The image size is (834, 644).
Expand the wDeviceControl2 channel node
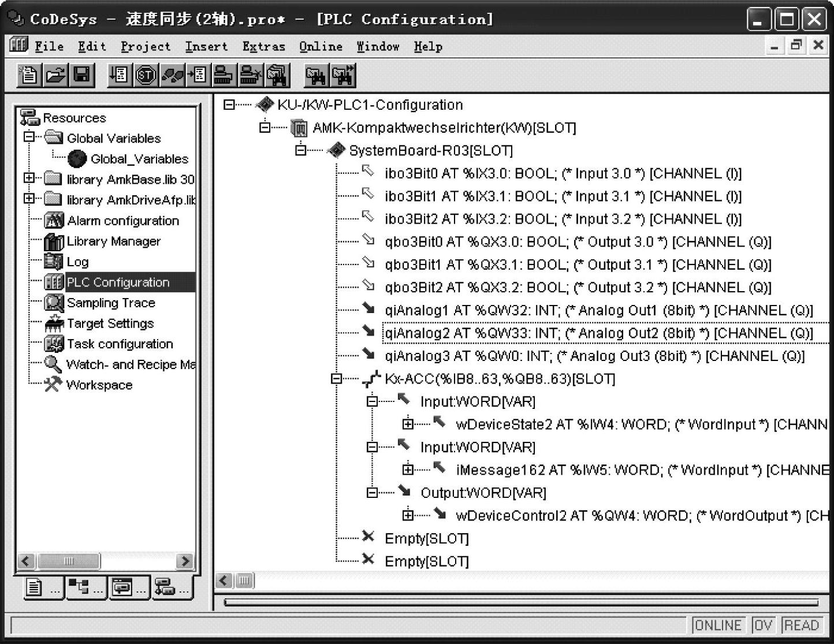tap(408, 515)
